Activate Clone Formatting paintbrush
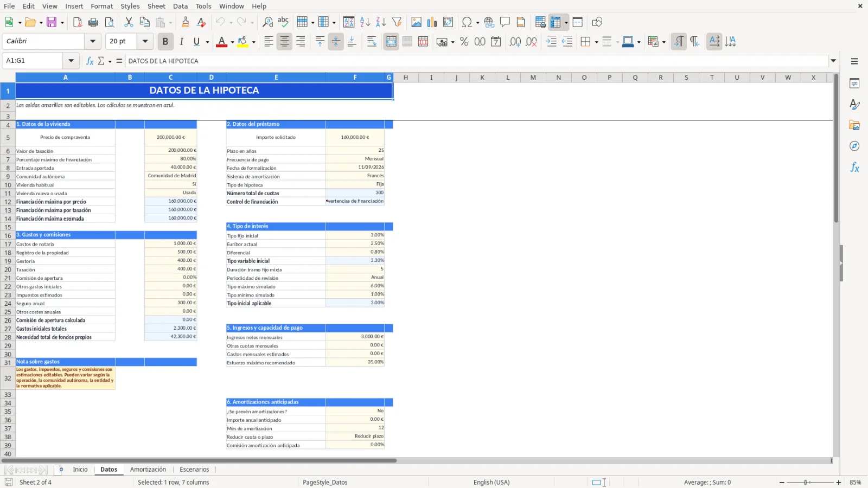Image resolution: width=868 pixels, height=488 pixels. [x=186, y=22]
